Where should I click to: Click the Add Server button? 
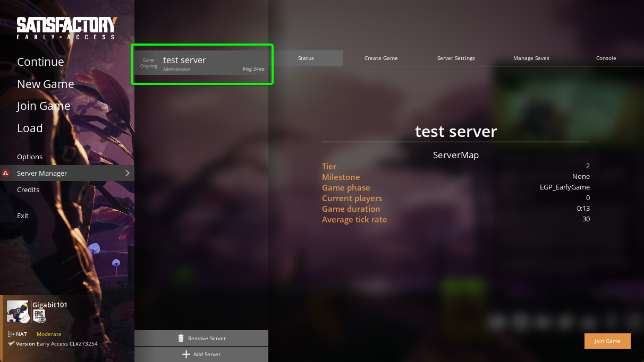201,354
